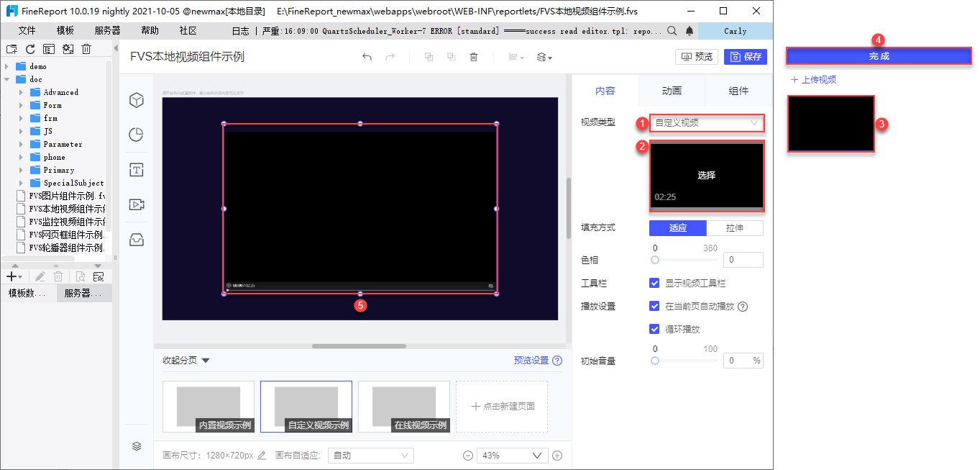Zoom in canvas with the plus icon
The image size is (980, 470).
coord(557,456)
